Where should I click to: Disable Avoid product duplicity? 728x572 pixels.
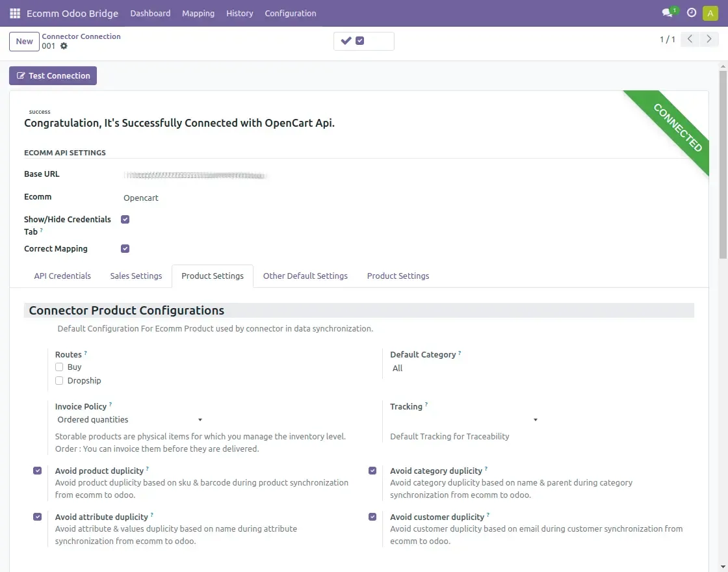[37, 470]
